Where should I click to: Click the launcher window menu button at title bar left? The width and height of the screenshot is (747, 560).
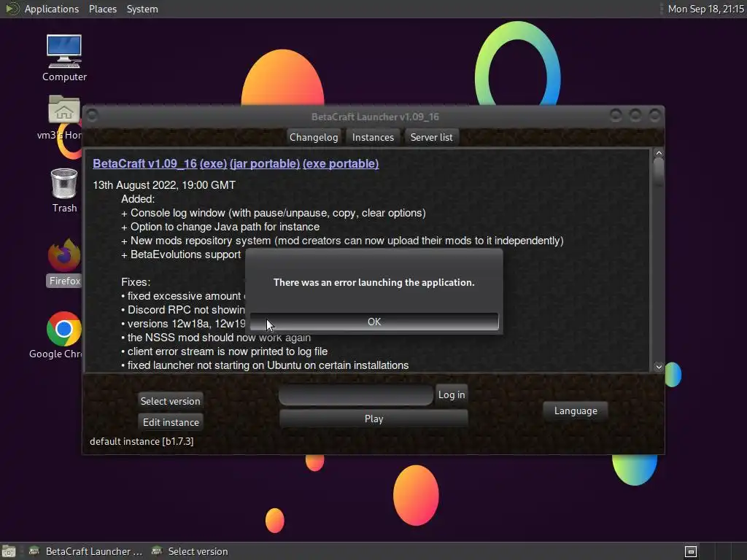[x=93, y=116]
